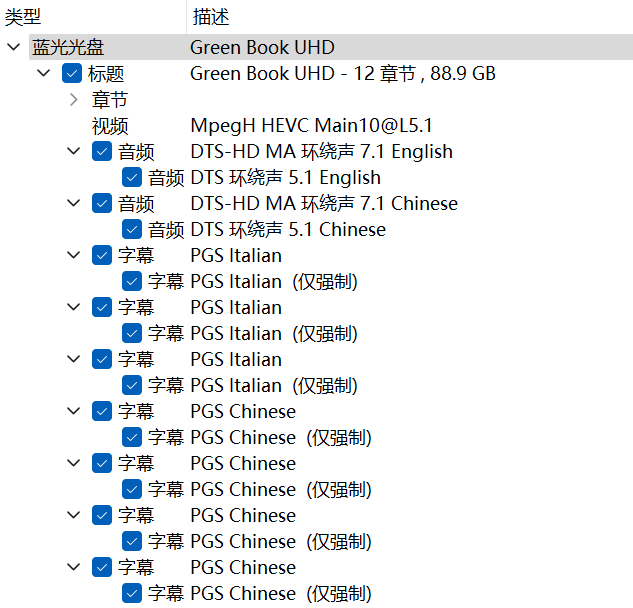Image resolution: width=633 pixels, height=608 pixels.
Task: Expand the 章节 node
Action: (73, 100)
